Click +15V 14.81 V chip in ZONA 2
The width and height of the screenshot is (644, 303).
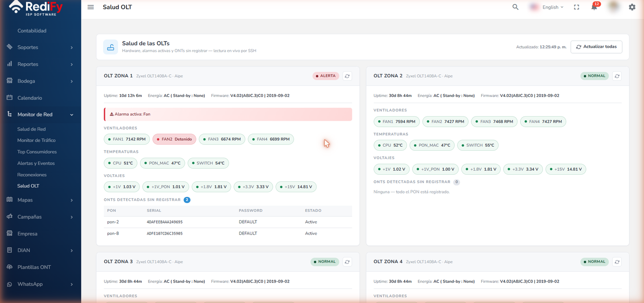pyautogui.click(x=566, y=169)
